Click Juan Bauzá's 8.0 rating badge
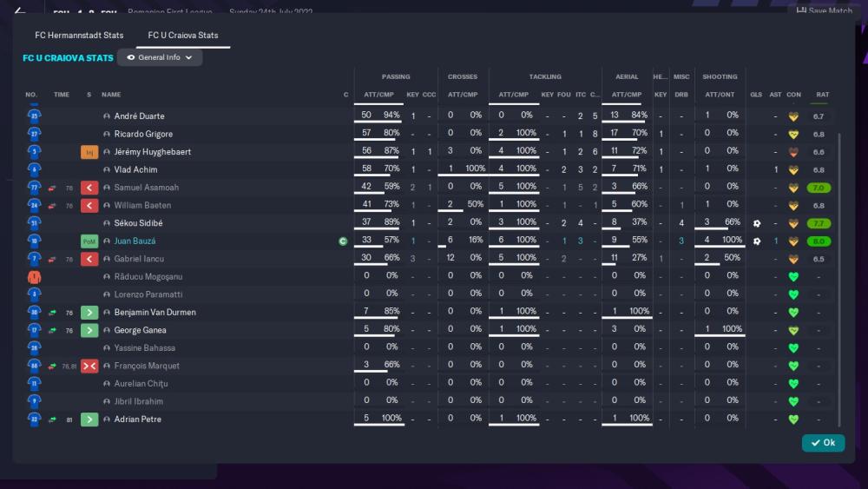 [821, 241]
